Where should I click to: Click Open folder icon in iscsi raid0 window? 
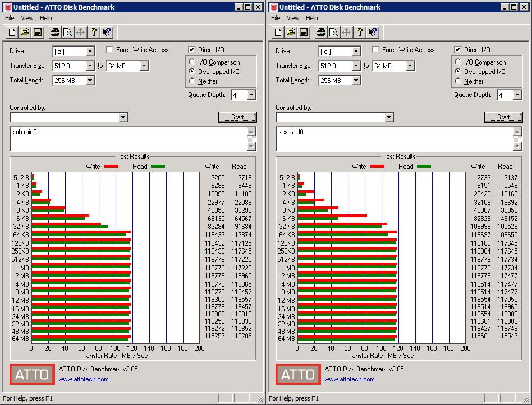pyautogui.click(x=291, y=32)
